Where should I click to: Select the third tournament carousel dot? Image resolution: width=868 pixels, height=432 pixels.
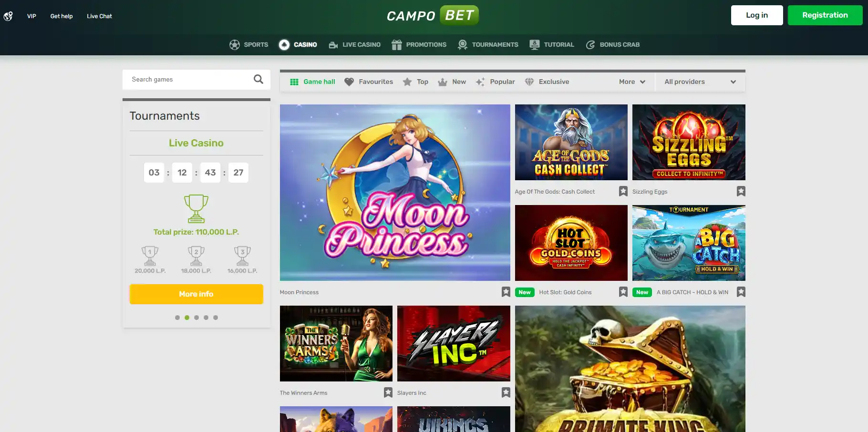196,318
